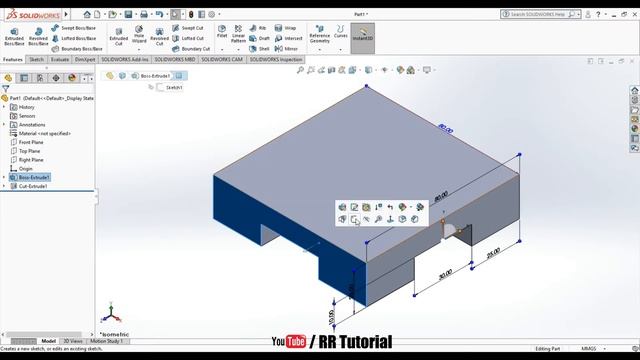Open the Hole Wizard tool
Screen dimensions: 640x360
(x=139, y=34)
